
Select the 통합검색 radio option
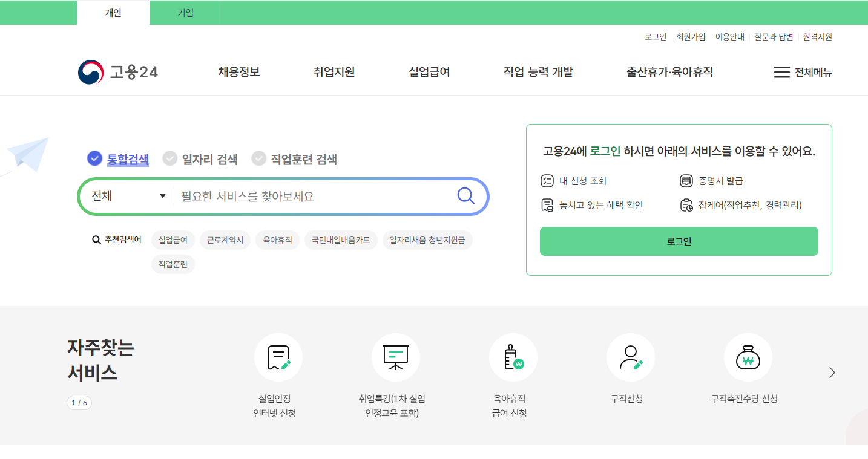click(94, 158)
